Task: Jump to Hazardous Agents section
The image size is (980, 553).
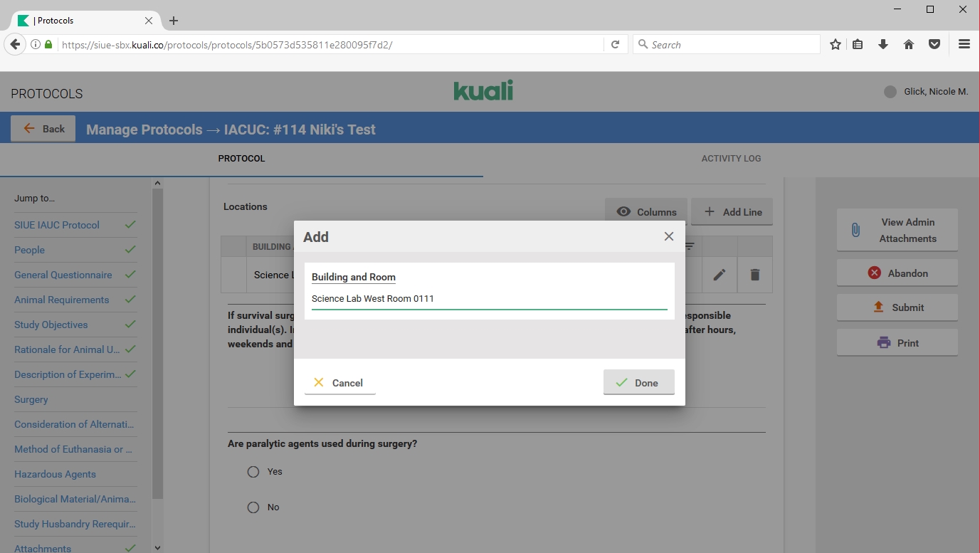Action: coord(55,474)
